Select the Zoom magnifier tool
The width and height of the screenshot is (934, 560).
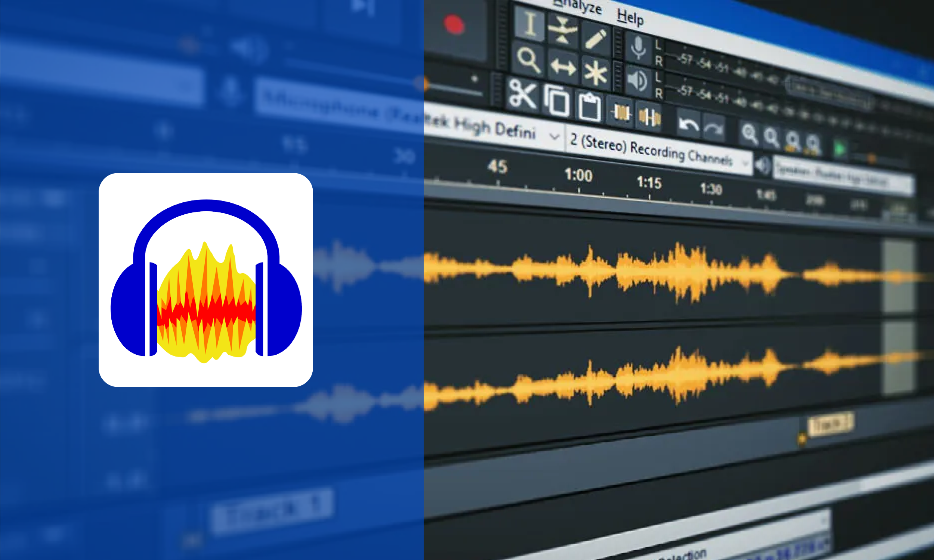click(528, 60)
